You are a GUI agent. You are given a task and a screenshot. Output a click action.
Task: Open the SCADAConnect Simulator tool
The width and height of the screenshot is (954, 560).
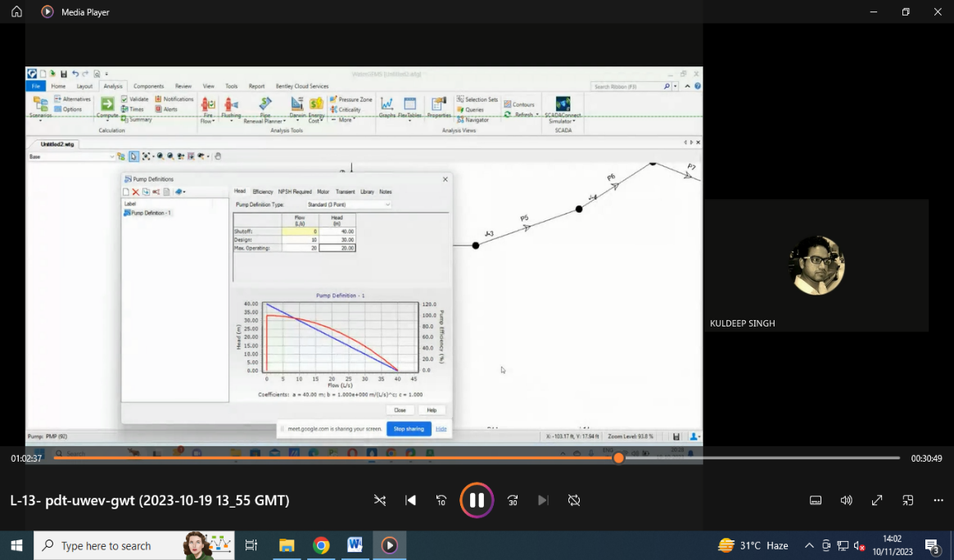563,110
